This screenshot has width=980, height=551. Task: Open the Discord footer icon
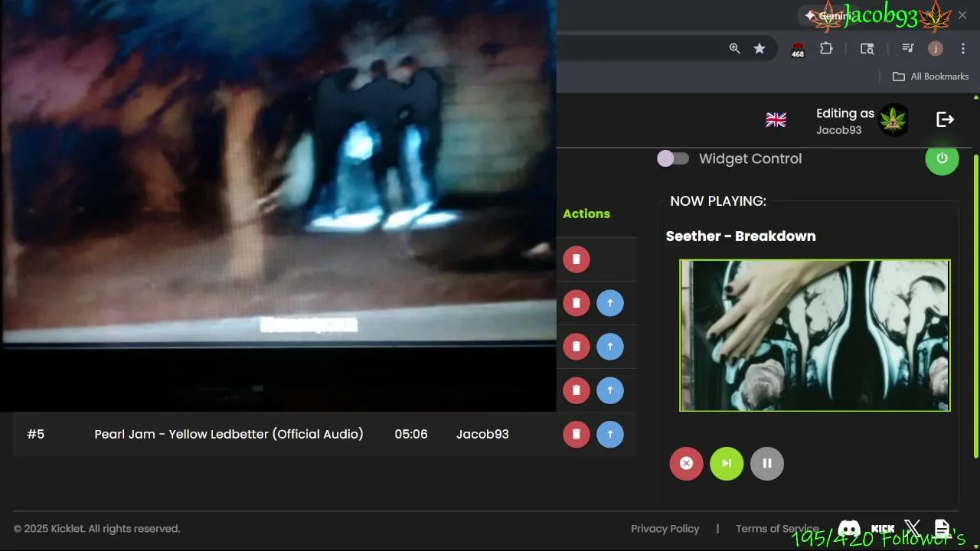tap(849, 529)
